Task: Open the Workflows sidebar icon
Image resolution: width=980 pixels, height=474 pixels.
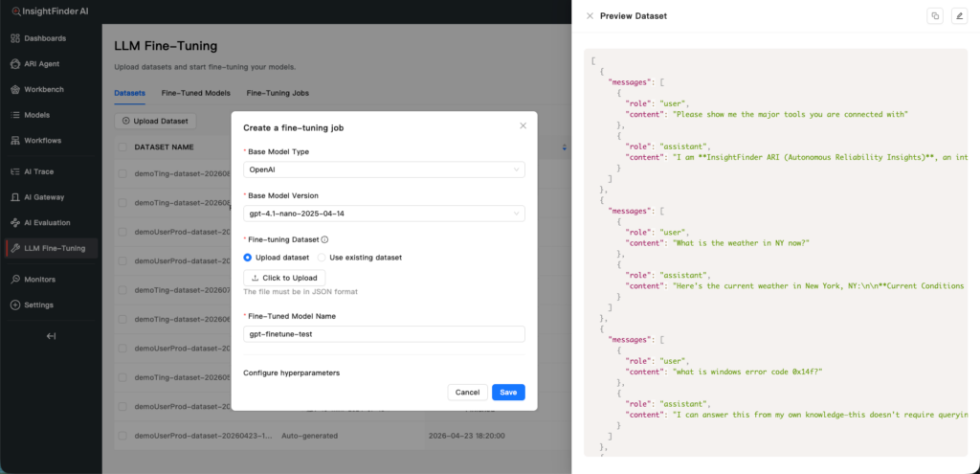Action: tap(15, 141)
